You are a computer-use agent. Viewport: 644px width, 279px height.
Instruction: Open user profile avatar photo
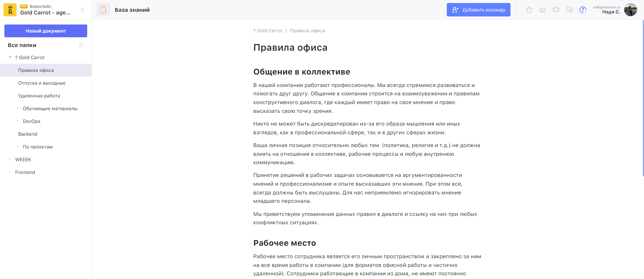[630, 10]
